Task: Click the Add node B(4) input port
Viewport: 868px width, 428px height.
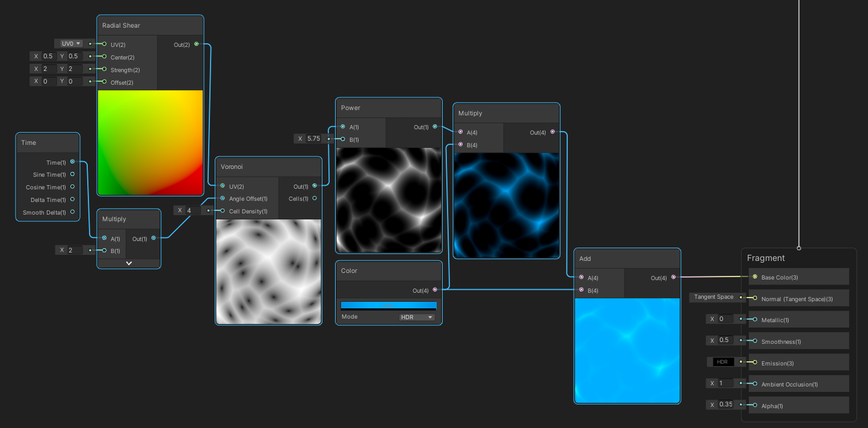Action: click(582, 290)
